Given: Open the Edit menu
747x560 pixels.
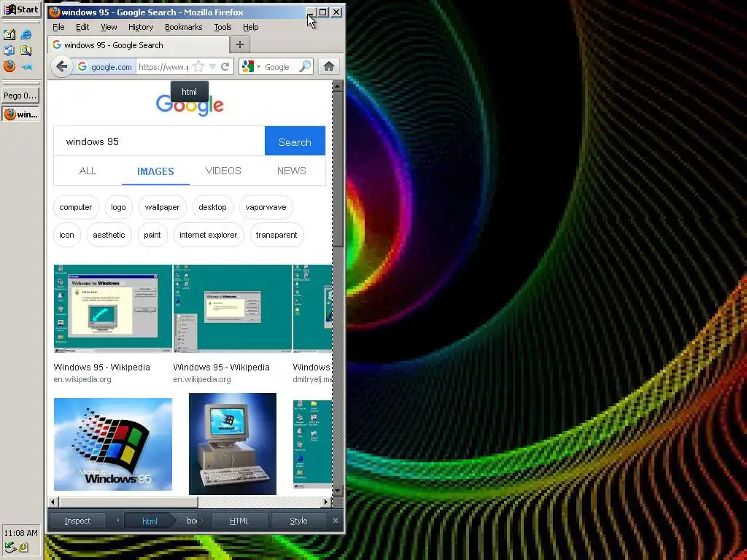Looking at the screenshot, I should click(82, 27).
